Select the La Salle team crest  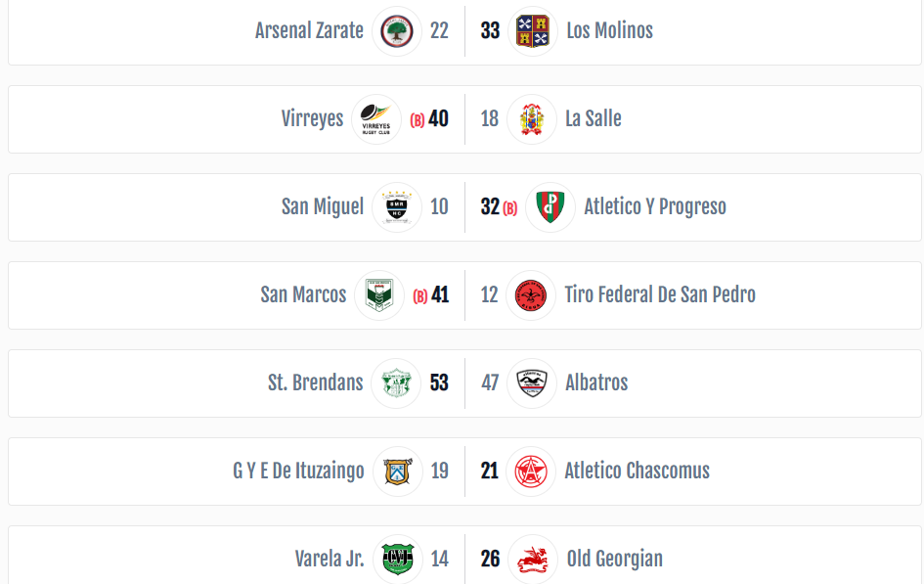pos(532,119)
